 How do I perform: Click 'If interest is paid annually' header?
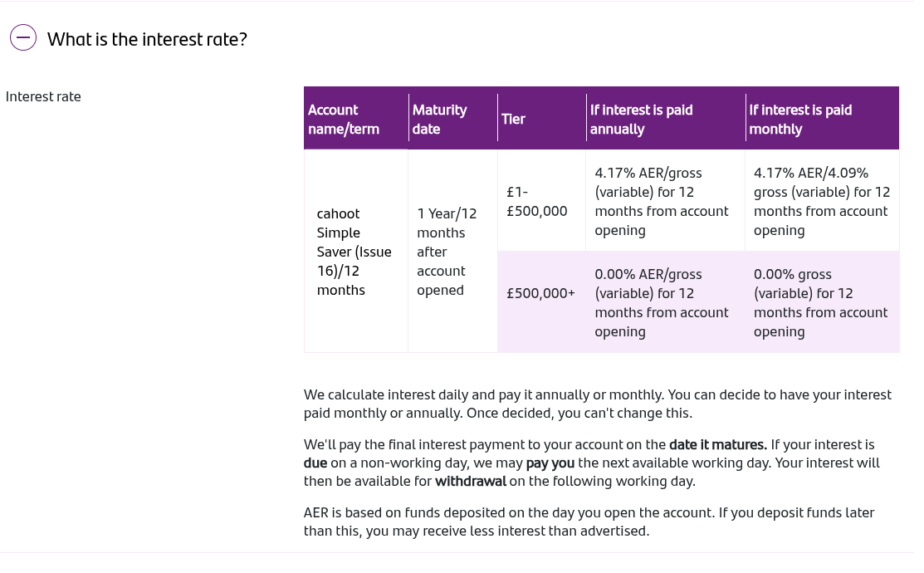click(x=666, y=119)
